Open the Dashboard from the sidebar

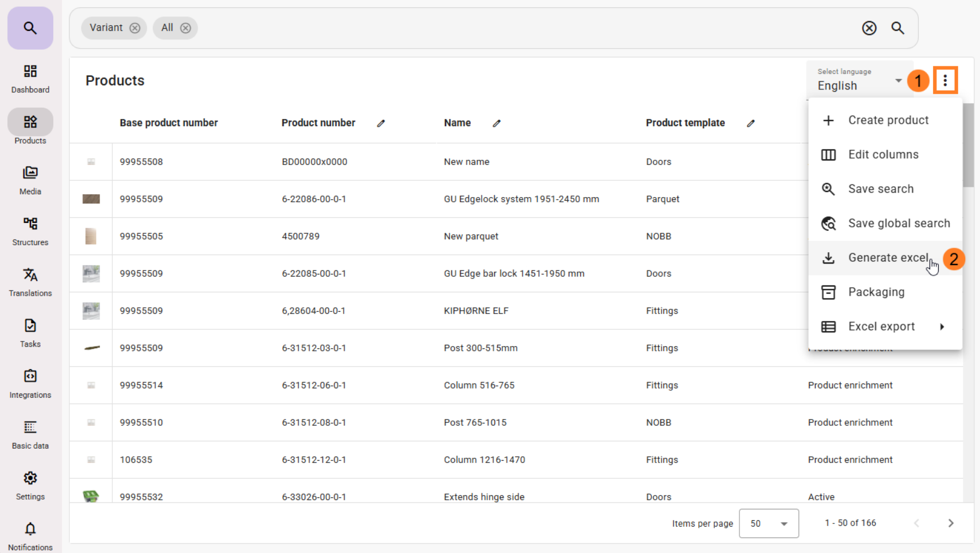point(30,79)
